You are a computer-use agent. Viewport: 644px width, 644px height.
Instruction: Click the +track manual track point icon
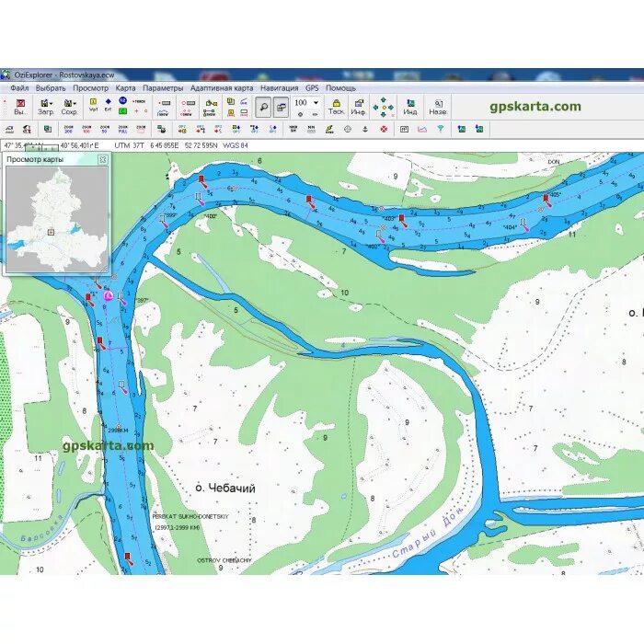coord(140,101)
